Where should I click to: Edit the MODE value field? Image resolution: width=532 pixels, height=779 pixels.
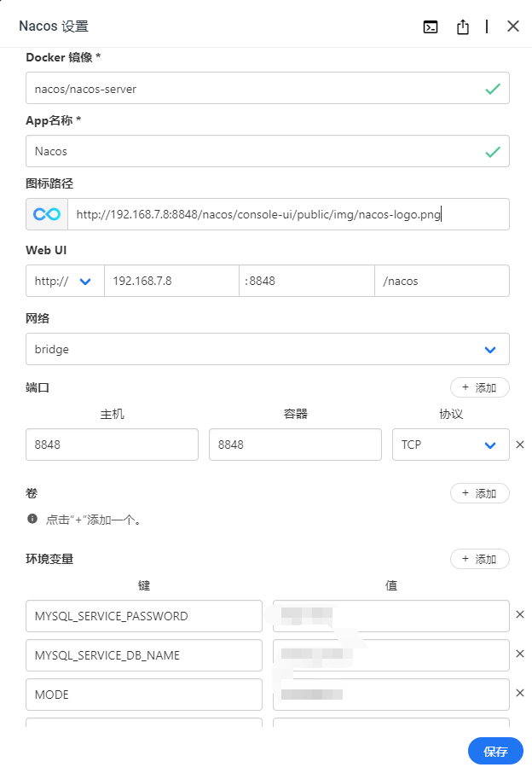coord(391,695)
